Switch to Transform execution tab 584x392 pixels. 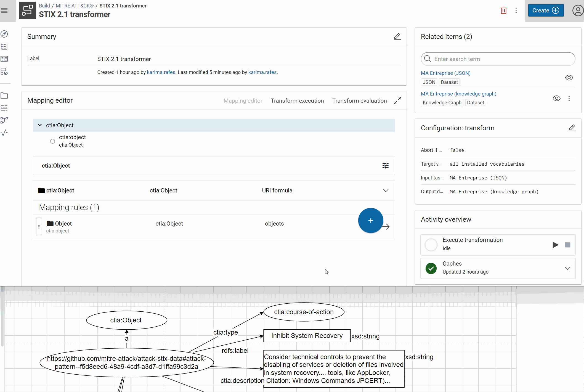coord(297,101)
